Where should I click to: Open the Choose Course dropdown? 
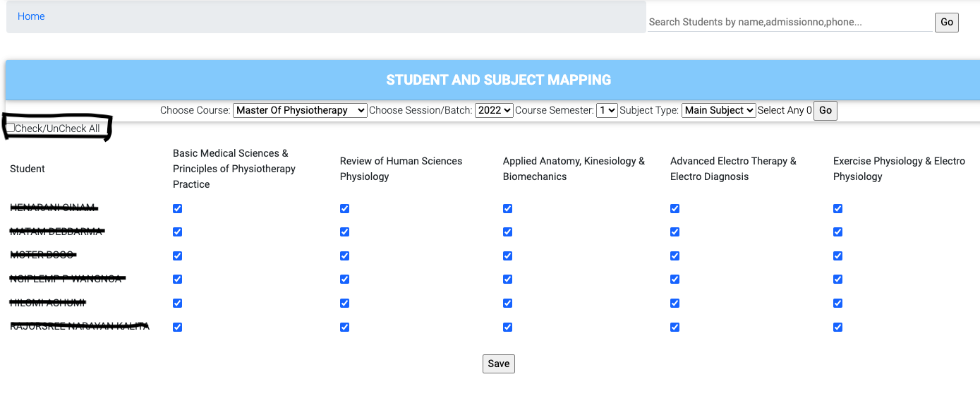300,110
